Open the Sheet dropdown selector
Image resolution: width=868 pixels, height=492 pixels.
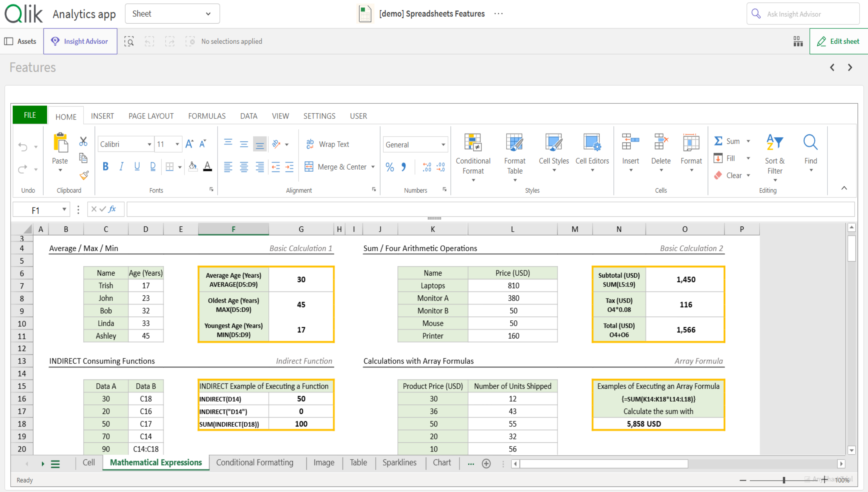click(x=172, y=14)
